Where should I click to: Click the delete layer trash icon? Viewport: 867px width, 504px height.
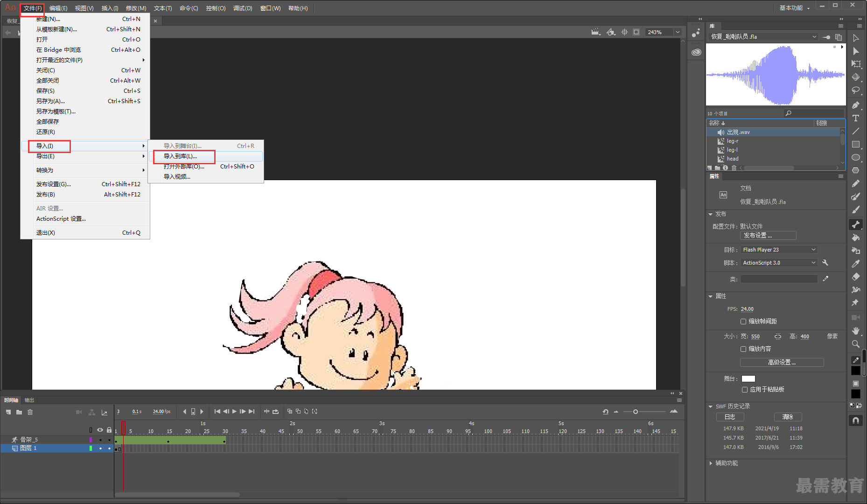point(30,412)
